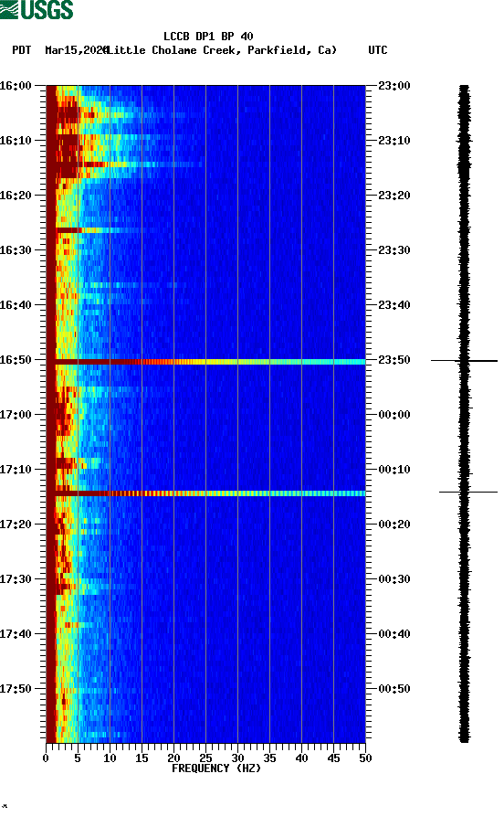
Task: Click the 'Little Cholame Creek, Parkfield, Ca' station name
Action: pyautogui.click(x=222, y=50)
